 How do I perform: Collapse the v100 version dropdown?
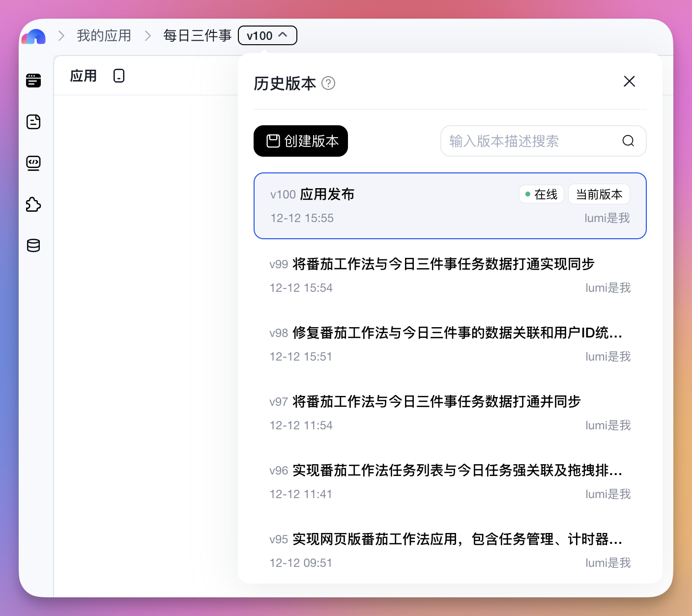point(267,36)
